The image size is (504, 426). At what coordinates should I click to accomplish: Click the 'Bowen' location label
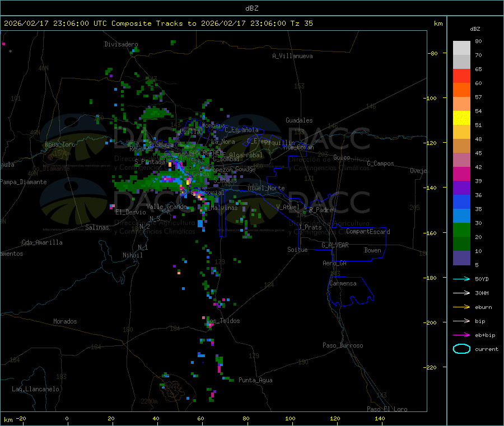(373, 250)
